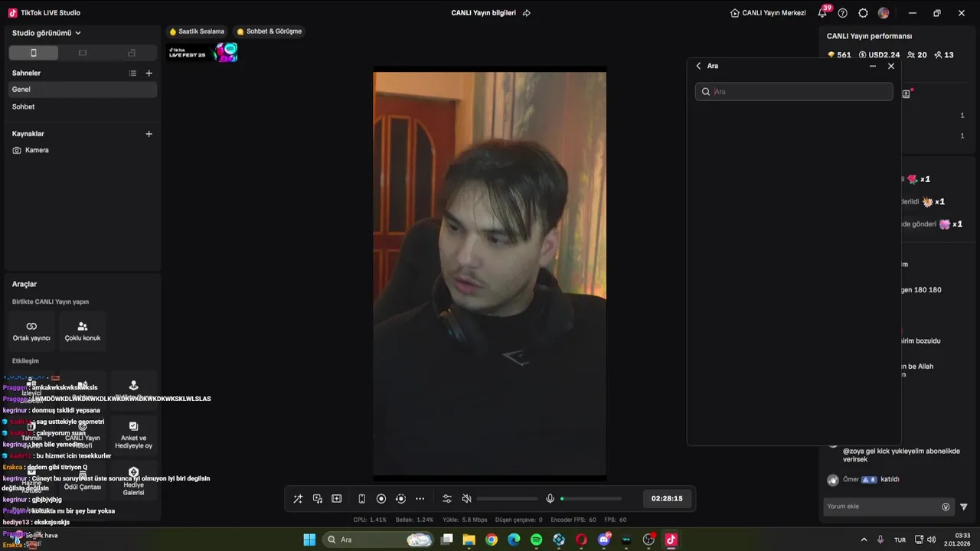Open the settings gear icon

[x=864, y=13]
